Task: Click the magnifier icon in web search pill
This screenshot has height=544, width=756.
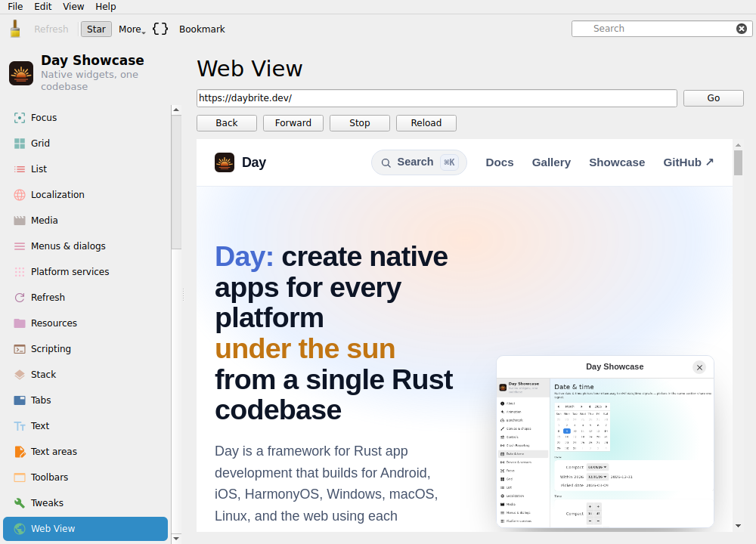Action: [386, 163]
